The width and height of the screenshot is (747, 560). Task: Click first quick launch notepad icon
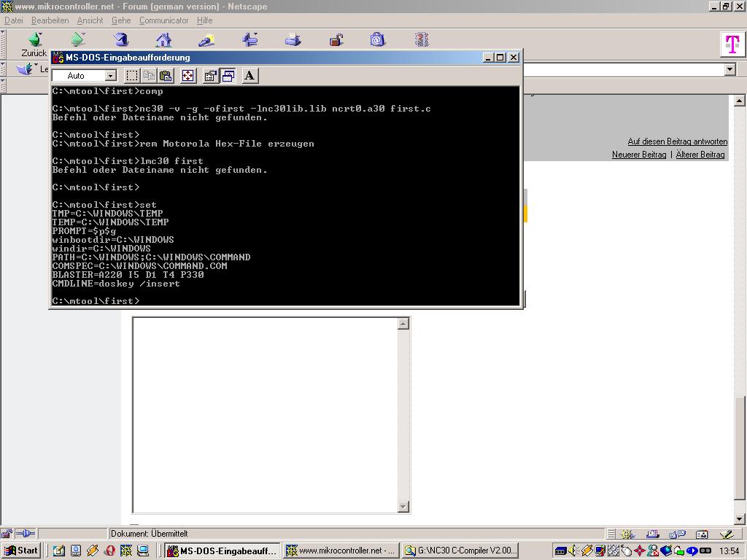tap(58, 551)
